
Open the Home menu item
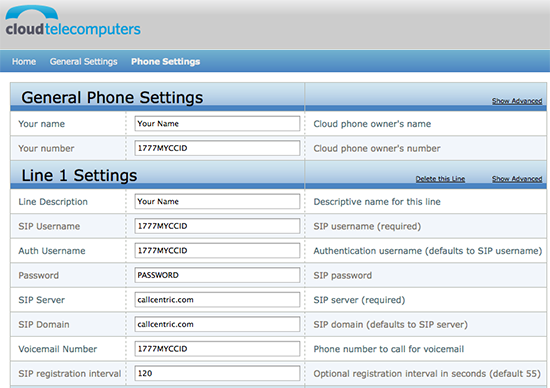24,61
